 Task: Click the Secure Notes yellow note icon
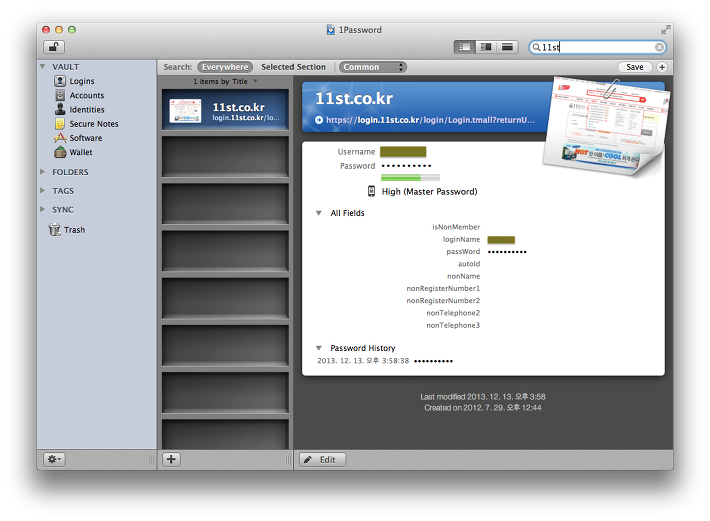60,124
